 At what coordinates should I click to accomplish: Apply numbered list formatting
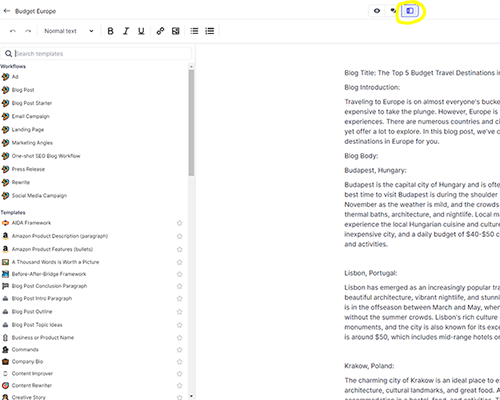pos(210,31)
